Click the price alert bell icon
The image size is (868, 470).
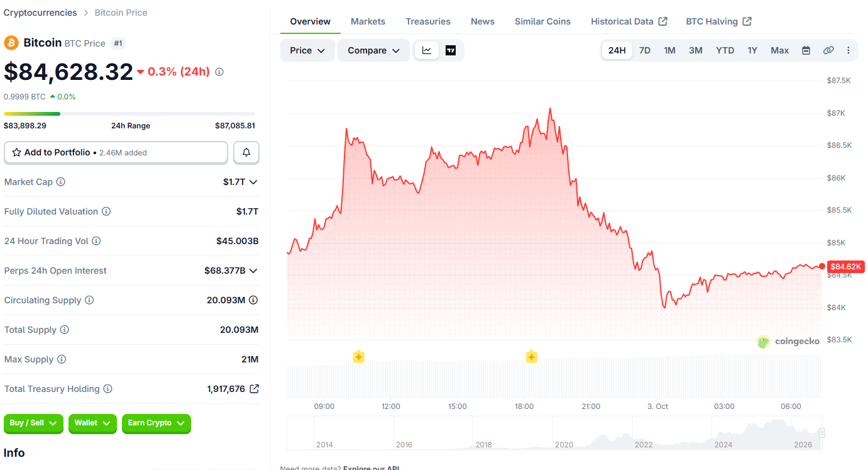click(246, 152)
